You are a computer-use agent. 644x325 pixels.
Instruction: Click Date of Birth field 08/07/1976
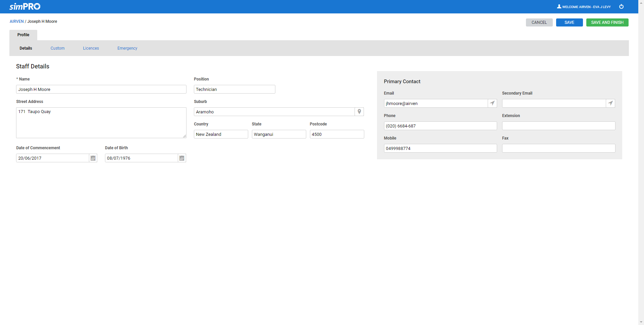pos(142,158)
